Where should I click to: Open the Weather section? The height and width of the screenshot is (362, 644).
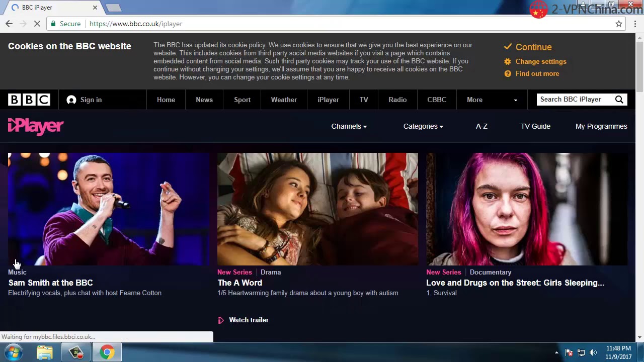pos(284,100)
